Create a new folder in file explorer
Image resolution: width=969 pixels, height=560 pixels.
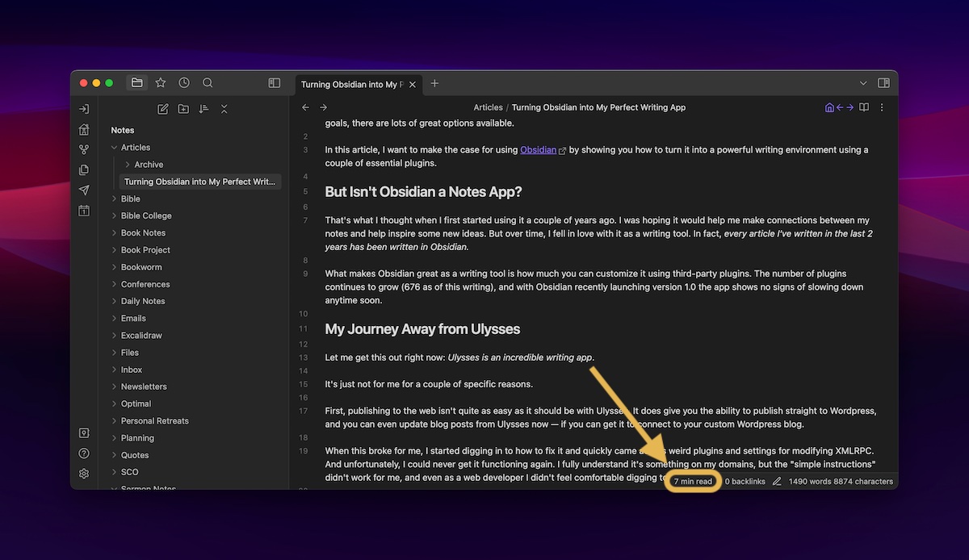click(183, 109)
